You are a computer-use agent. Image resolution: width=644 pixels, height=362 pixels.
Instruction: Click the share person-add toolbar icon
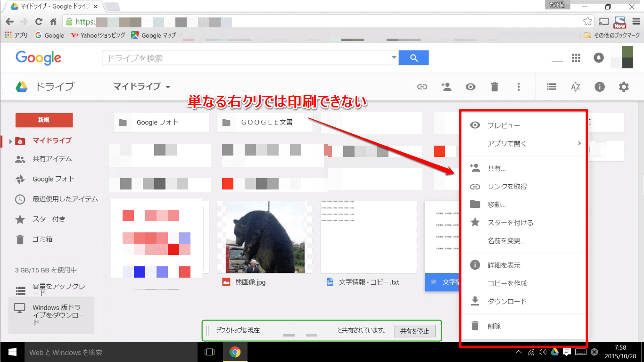point(446,87)
